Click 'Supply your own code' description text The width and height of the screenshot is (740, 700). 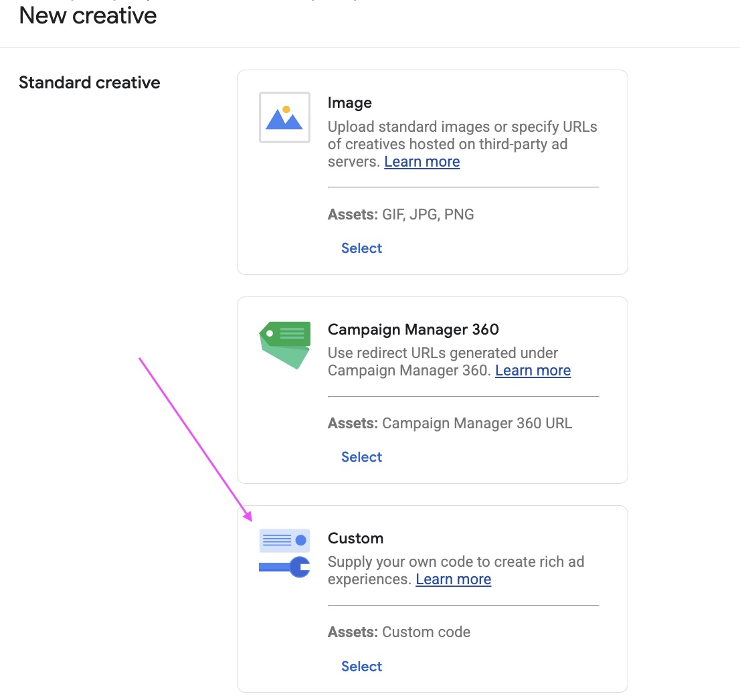click(456, 570)
